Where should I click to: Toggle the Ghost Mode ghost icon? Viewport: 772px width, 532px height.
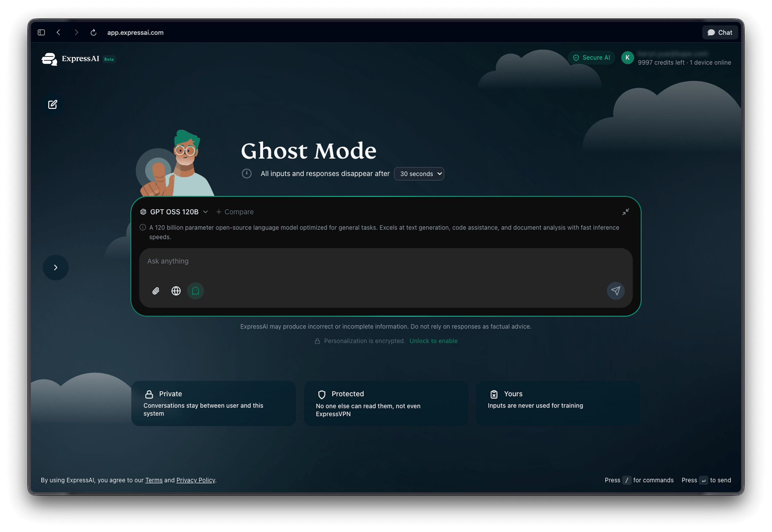pyautogui.click(x=195, y=291)
